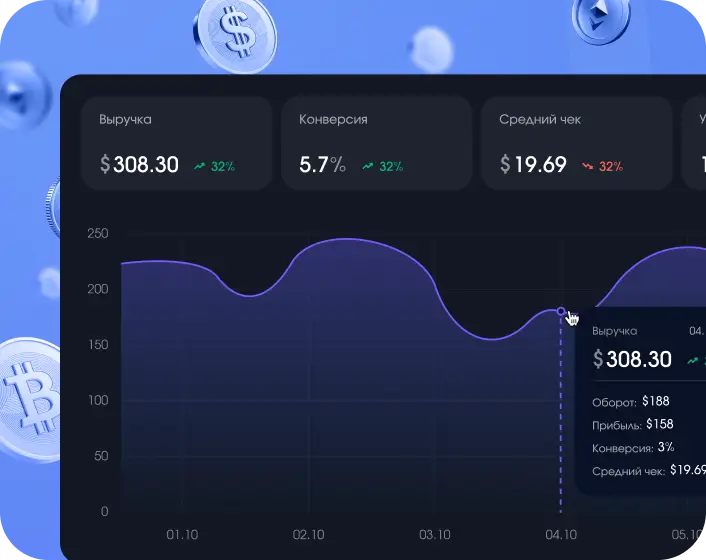Click the Конверсия: 3% row in the tooltip

(x=633, y=447)
